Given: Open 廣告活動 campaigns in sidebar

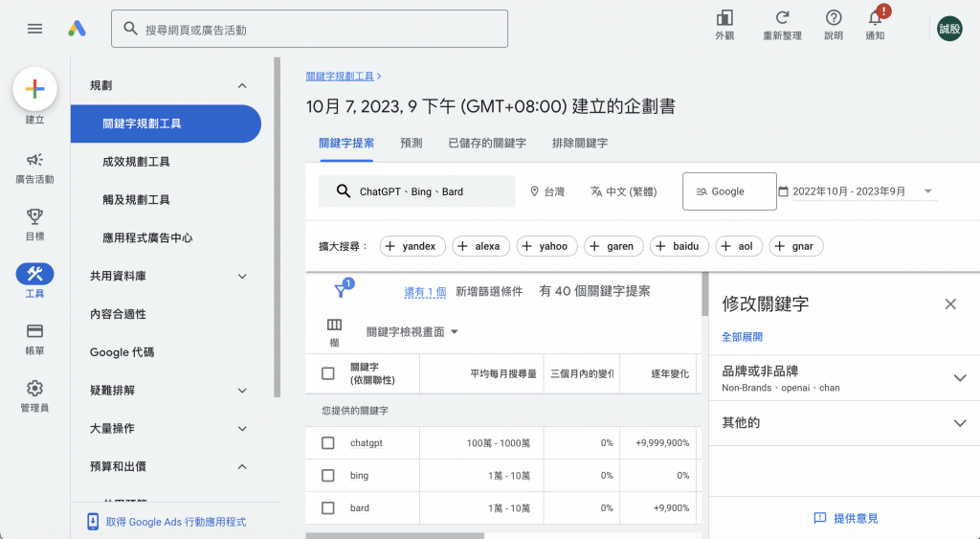Looking at the screenshot, I should pos(35,168).
